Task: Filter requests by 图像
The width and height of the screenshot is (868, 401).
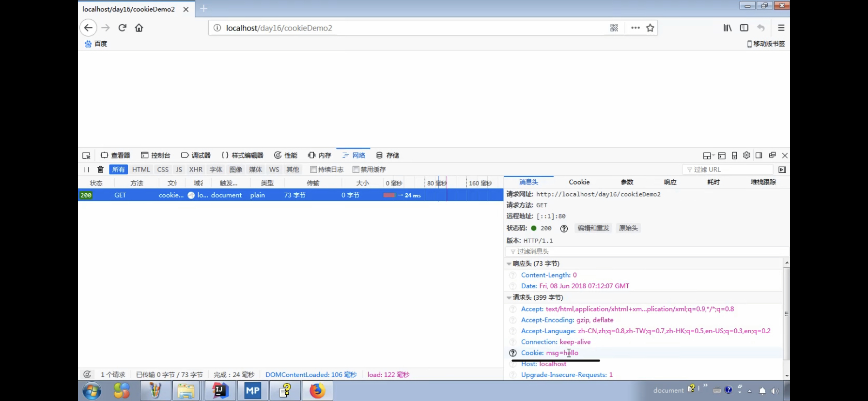Action: click(x=236, y=170)
